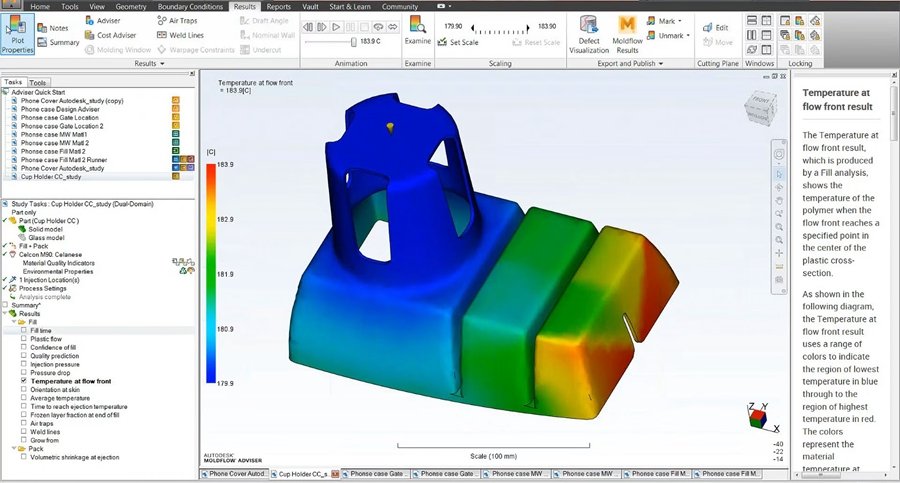This screenshot has height=483, width=900.
Task: Check Average temperature result
Action: (24, 398)
